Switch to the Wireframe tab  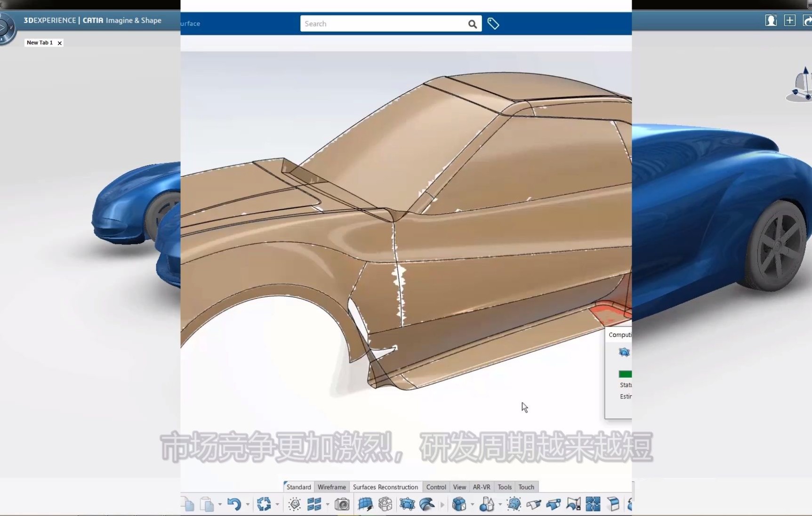331,487
